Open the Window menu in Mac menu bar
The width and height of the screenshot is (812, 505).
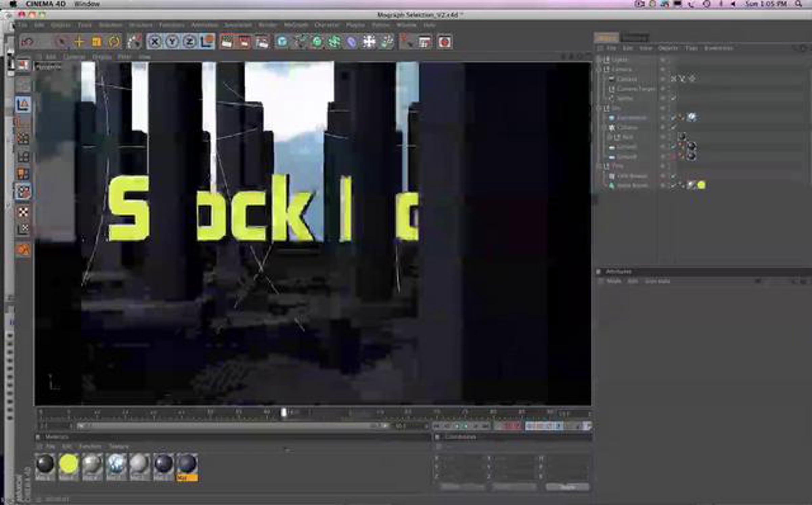(x=87, y=4)
